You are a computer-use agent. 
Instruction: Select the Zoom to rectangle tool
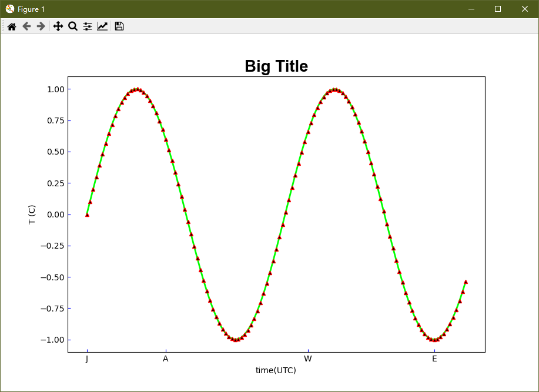tap(72, 26)
